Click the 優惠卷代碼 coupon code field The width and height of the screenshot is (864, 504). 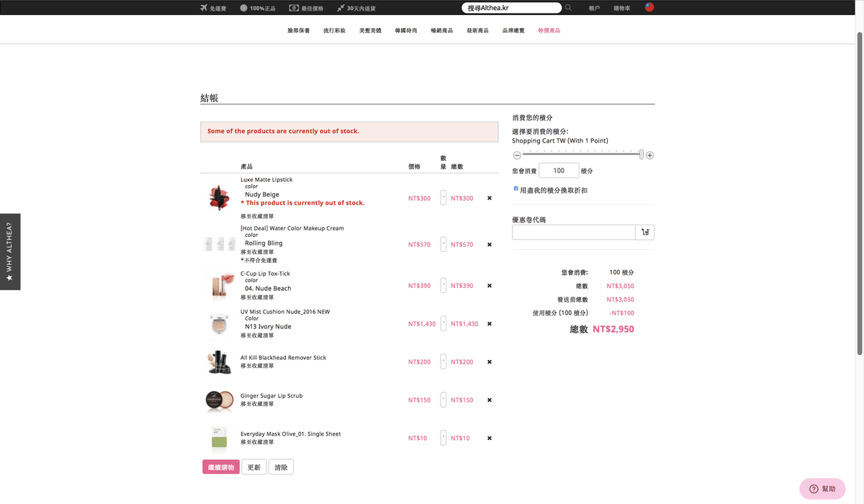click(x=574, y=233)
